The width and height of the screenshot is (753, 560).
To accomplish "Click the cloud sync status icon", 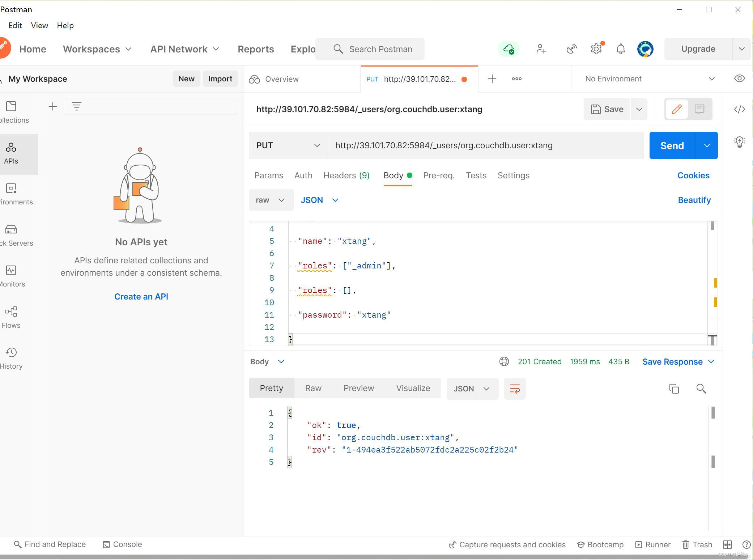I will [x=509, y=49].
